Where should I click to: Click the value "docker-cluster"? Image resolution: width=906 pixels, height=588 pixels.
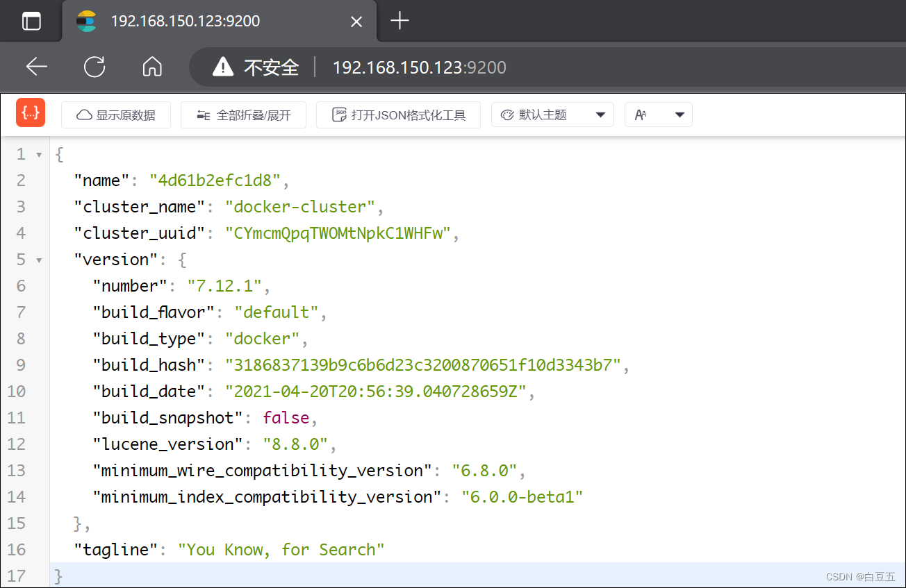pos(299,207)
